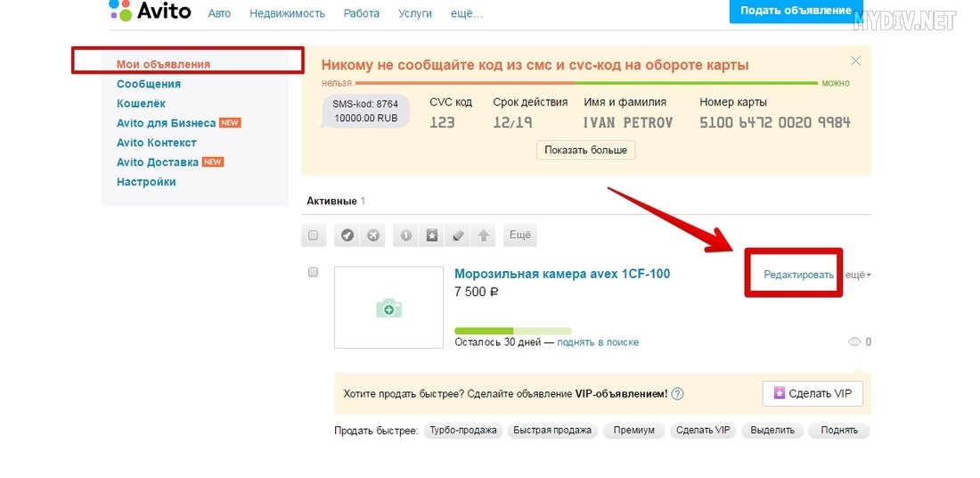Click the Быстрая продажа pill button
980x478 pixels.
coord(552,431)
